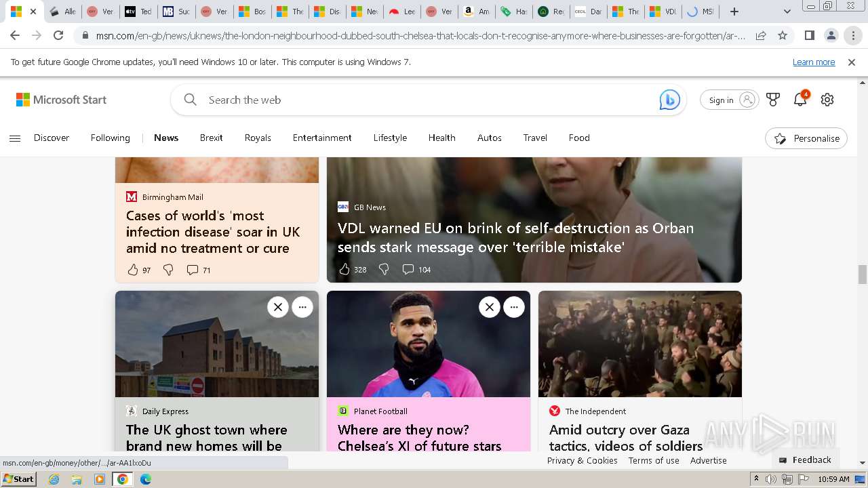
Task: Open the MSN settings gear icon
Action: (x=827, y=100)
